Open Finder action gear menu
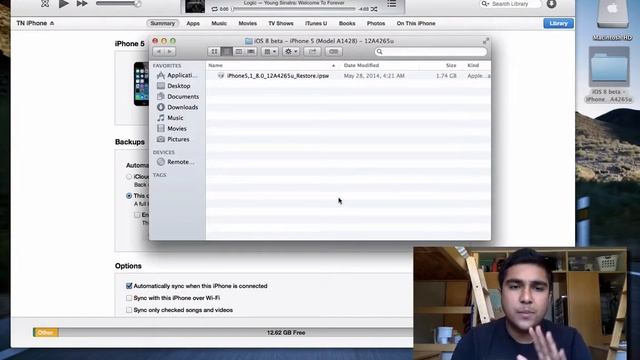Viewport: 640px width, 360px height. point(291,51)
